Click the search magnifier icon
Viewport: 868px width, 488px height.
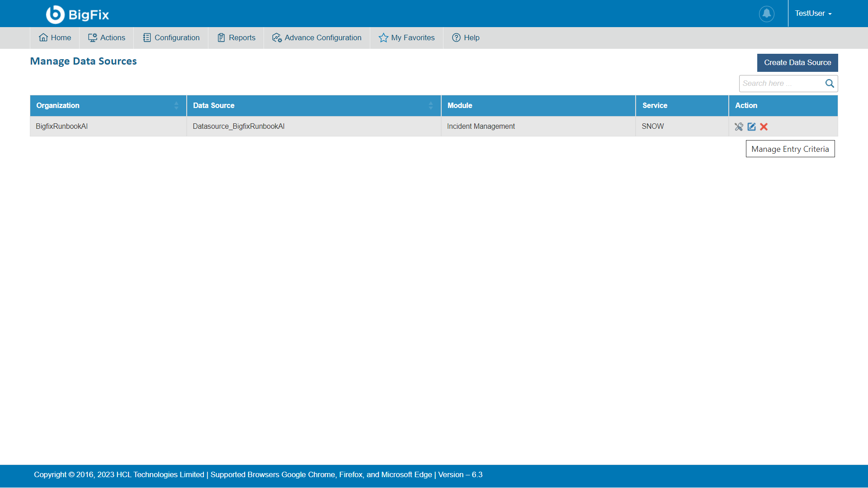tap(830, 84)
